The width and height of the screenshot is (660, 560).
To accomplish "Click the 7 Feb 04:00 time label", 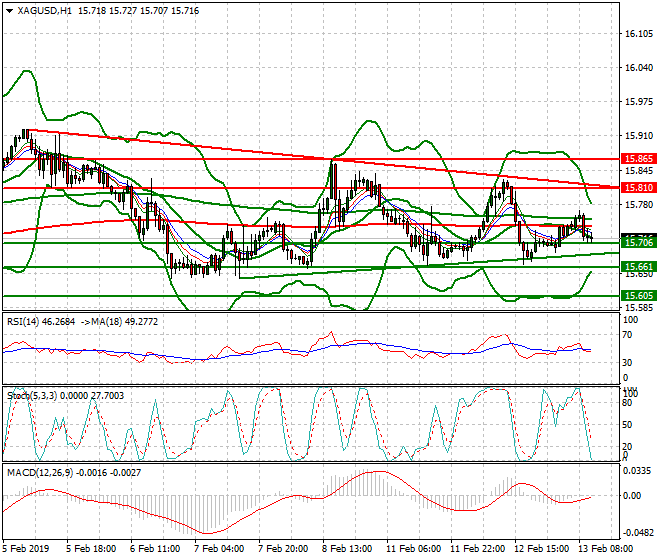I will point(219,549).
